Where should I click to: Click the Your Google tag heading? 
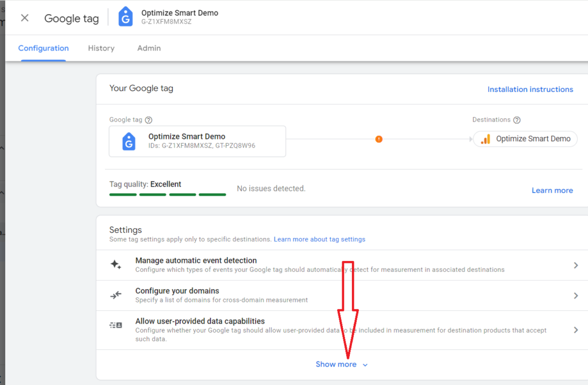[141, 88]
